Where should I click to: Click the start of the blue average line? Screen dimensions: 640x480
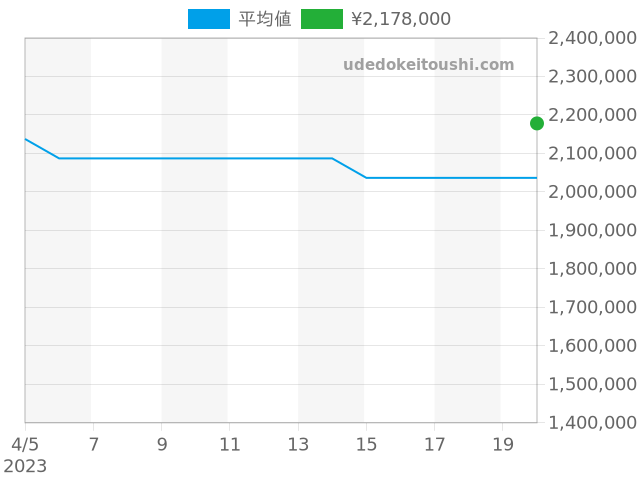pos(26,139)
